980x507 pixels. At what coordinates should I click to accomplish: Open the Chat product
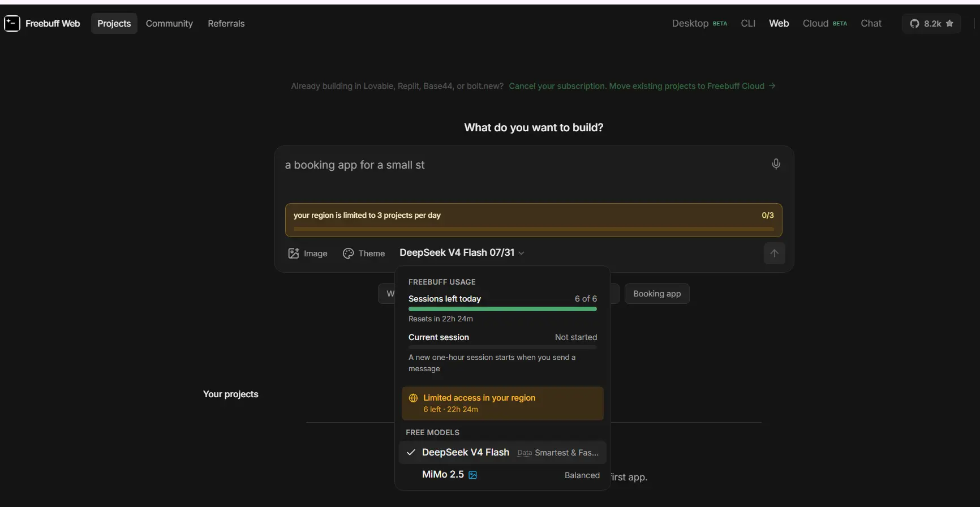tap(871, 23)
